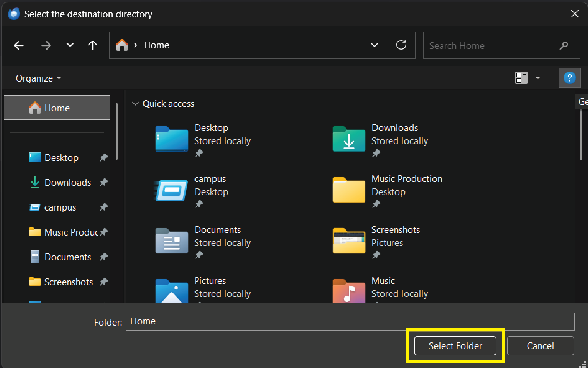Click the Back navigation arrow
Viewport: 588px width, 368px height.
tap(19, 45)
